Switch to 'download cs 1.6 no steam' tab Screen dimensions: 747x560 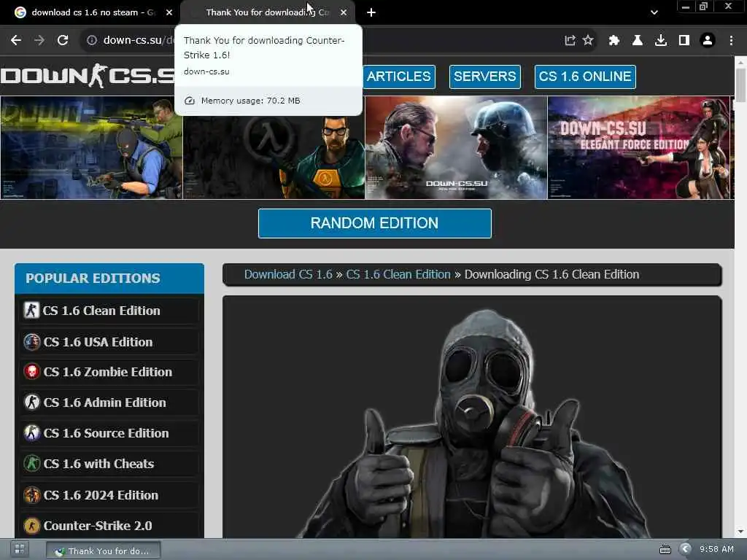93,12
